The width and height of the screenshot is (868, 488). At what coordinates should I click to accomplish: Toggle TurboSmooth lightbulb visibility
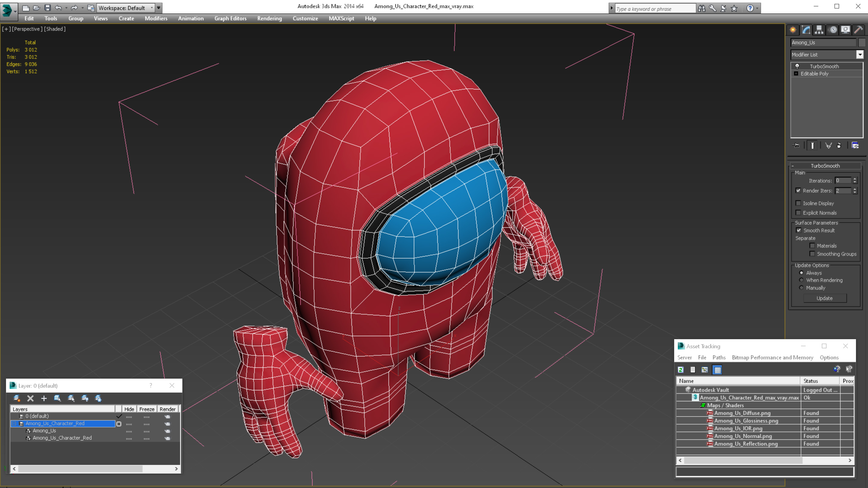coord(797,66)
